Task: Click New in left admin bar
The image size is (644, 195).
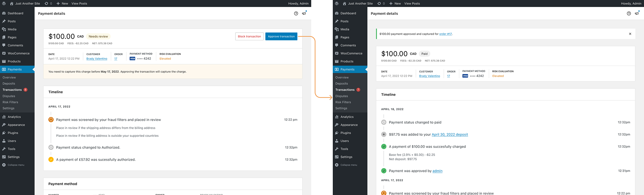Action: point(62,3)
